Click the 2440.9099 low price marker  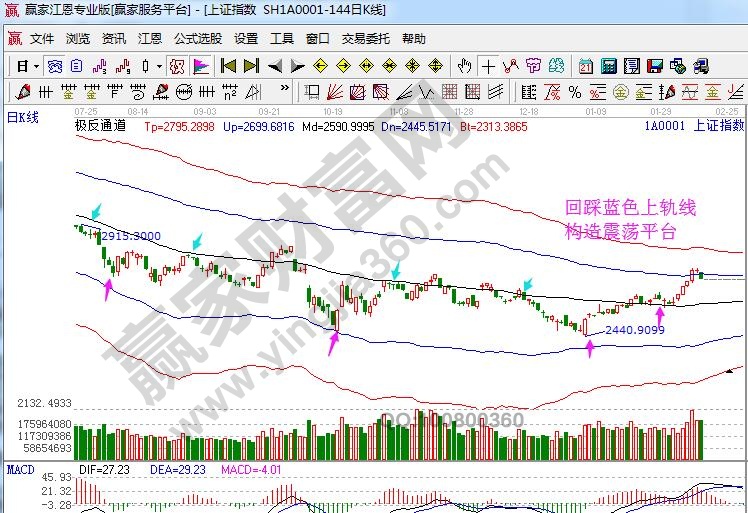(635, 330)
